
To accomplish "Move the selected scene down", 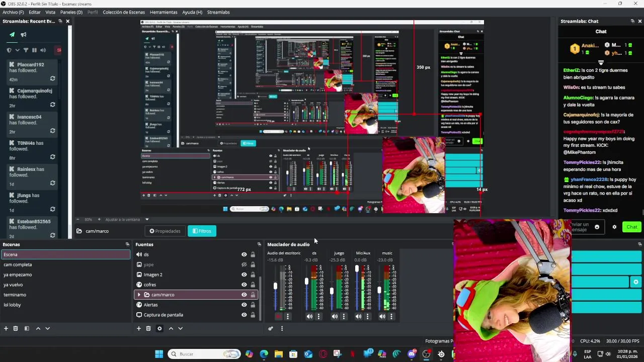I will 48,328.
